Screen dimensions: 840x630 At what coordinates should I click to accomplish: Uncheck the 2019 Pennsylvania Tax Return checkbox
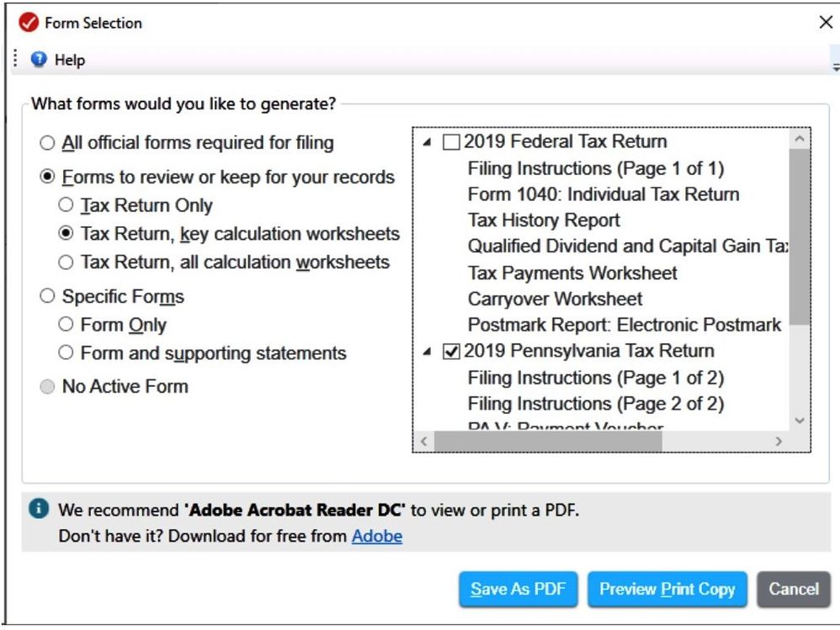(451, 352)
